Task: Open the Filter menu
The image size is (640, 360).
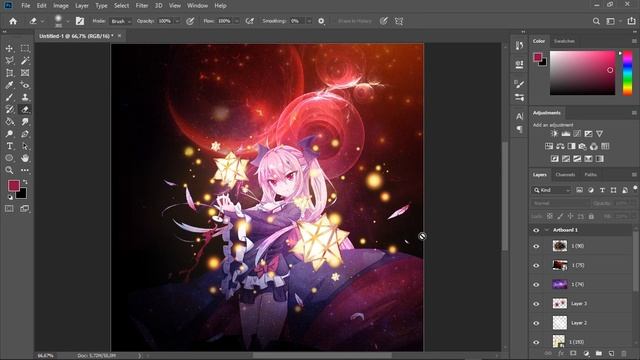Action: tap(142, 6)
